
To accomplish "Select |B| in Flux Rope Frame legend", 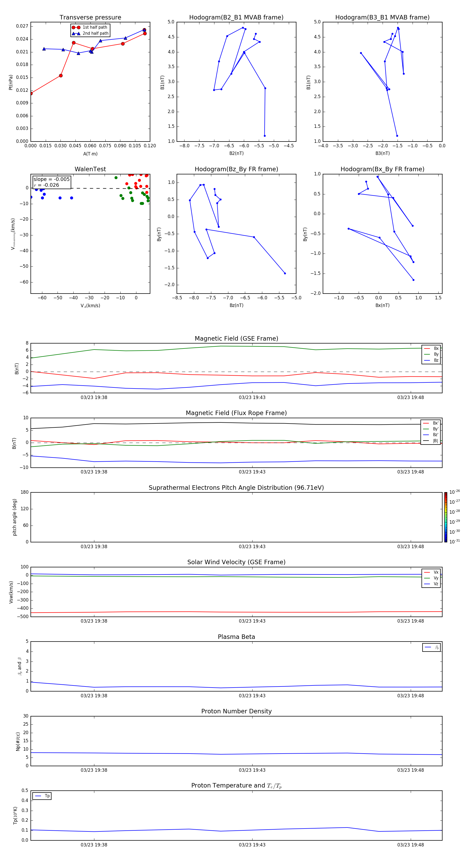I will click(431, 441).
